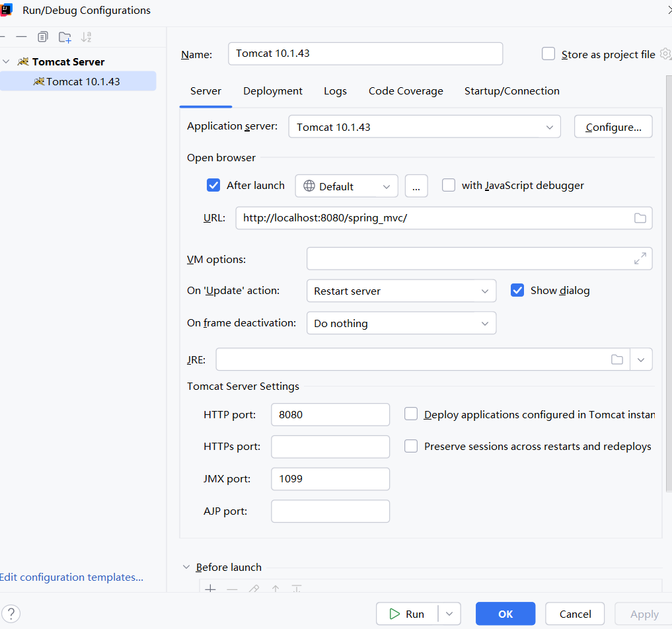Toggle Show dialog checkbox
This screenshot has width=672, height=629.
(517, 291)
